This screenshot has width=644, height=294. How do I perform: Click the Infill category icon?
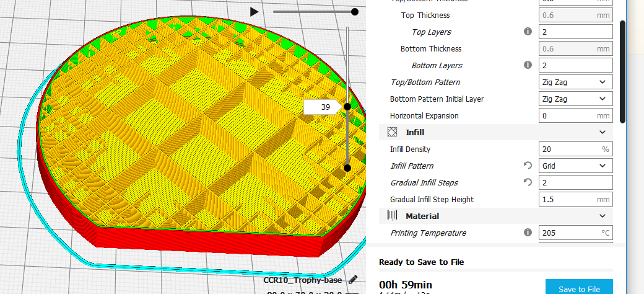[392, 132]
